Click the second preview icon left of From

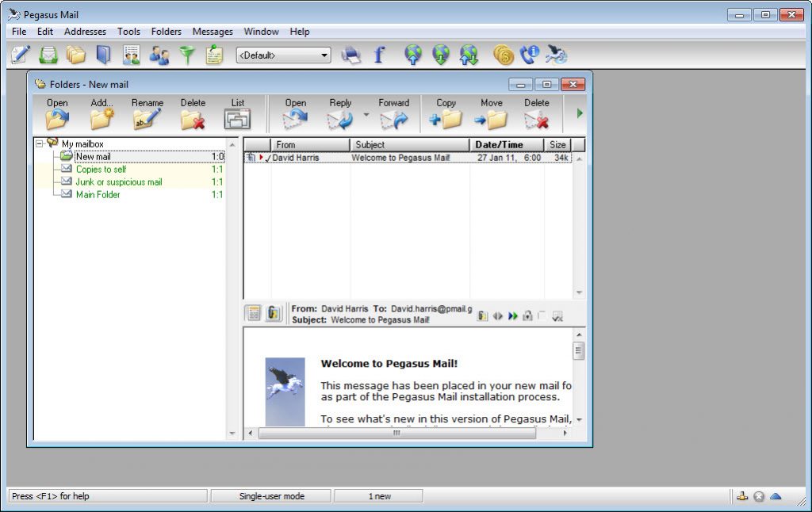pyautogui.click(x=274, y=313)
